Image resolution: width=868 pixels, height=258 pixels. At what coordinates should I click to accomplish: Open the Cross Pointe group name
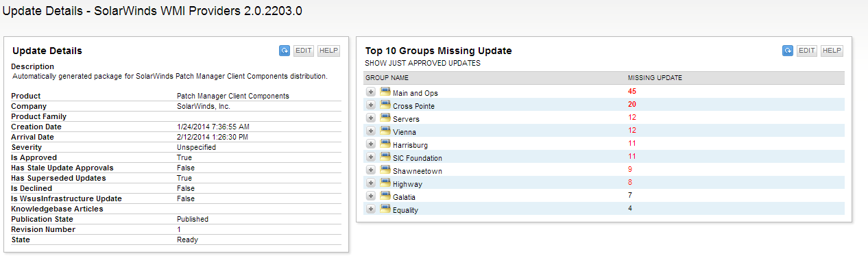pos(413,106)
